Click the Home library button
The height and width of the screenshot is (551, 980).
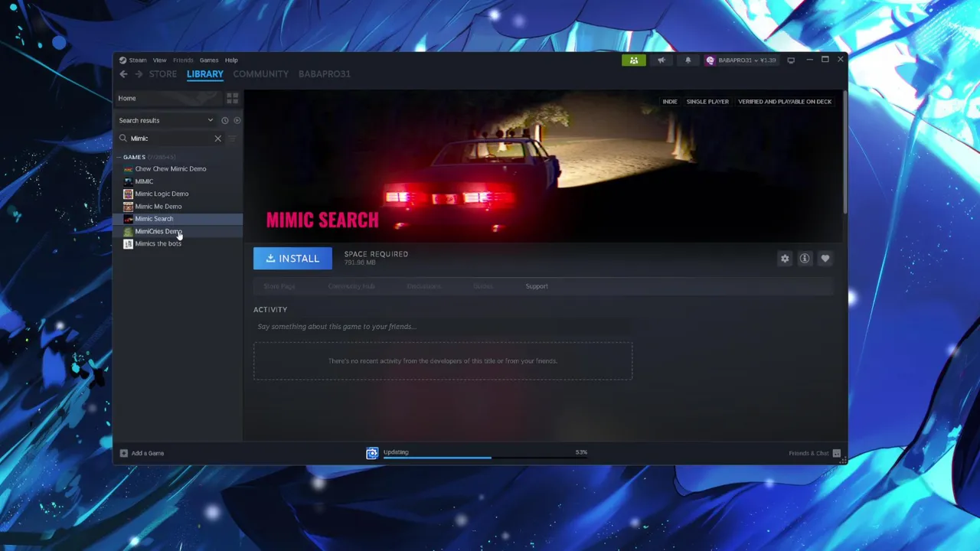click(x=167, y=98)
